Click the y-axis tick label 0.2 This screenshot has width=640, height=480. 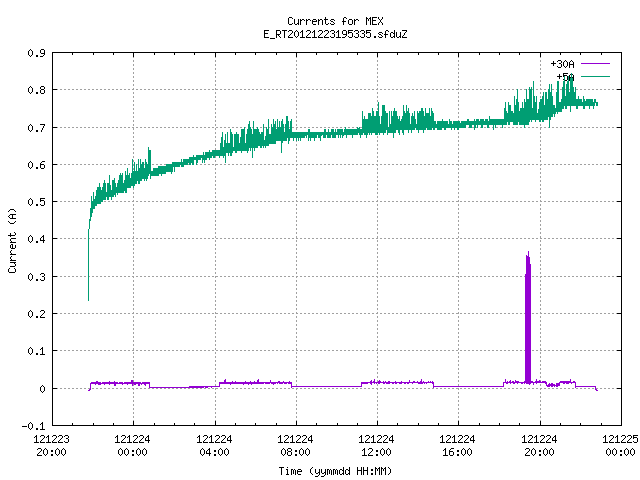pos(36,314)
